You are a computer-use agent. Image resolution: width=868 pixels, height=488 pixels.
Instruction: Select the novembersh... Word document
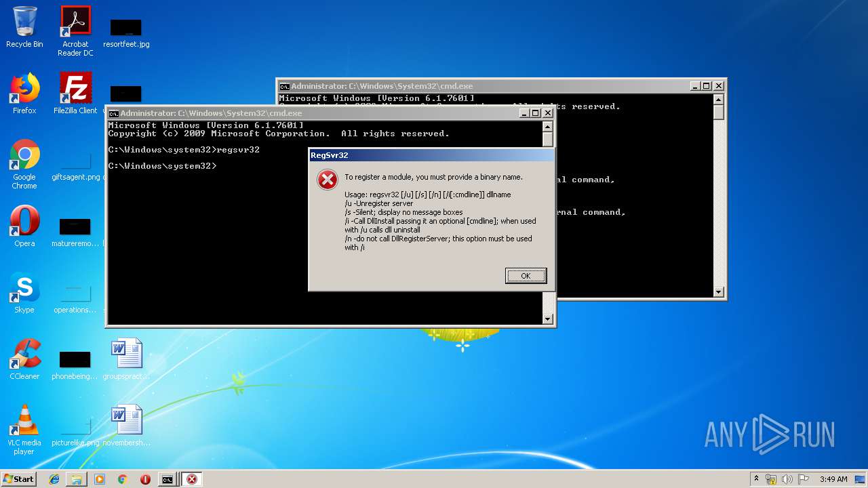tap(126, 426)
